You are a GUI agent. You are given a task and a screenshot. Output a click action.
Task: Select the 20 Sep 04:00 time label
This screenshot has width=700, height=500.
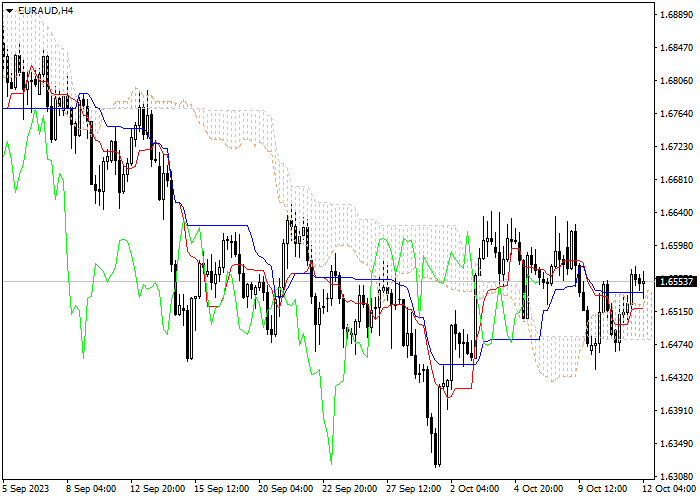pyautogui.click(x=286, y=489)
